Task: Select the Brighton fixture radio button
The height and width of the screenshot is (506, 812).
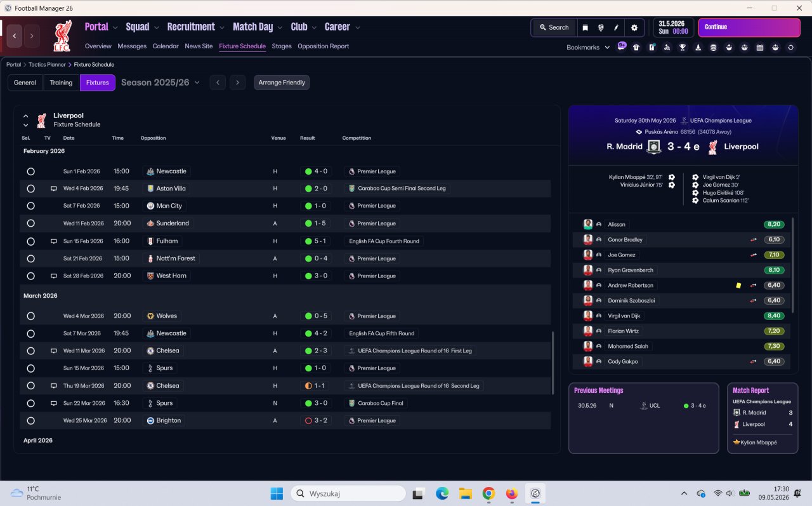Action: pos(30,420)
